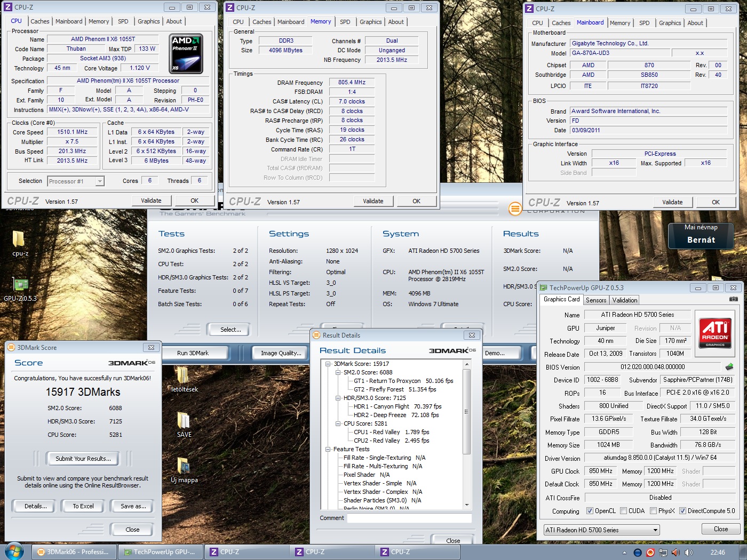The width and height of the screenshot is (747, 560).
Task: Click Validate in the left CPU-Z window
Action: [152, 201]
